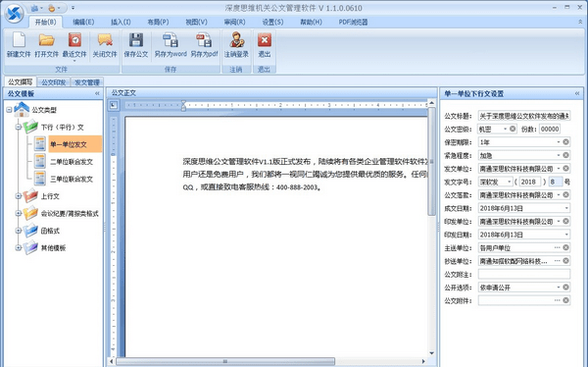Image resolution: width=588 pixels, height=367 pixels.
Task: Open the 成文日期 date dropdown
Action: coord(566,208)
